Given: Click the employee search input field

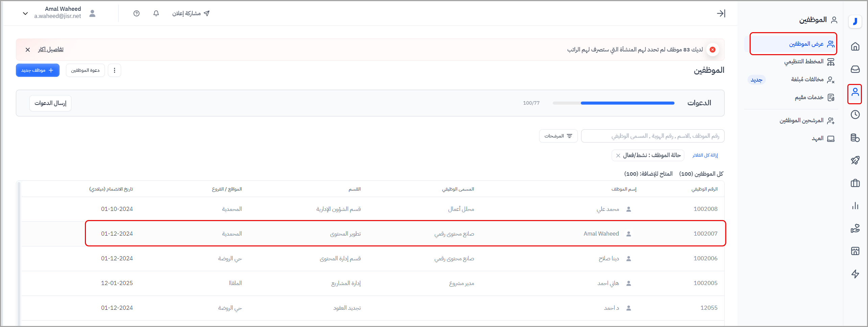Looking at the screenshot, I should [652, 136].
